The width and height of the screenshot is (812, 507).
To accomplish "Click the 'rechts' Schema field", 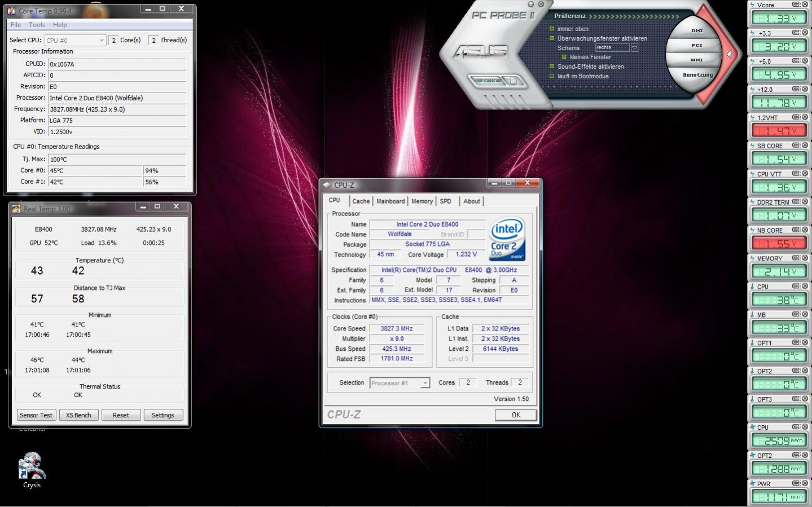I will point(612,48).
